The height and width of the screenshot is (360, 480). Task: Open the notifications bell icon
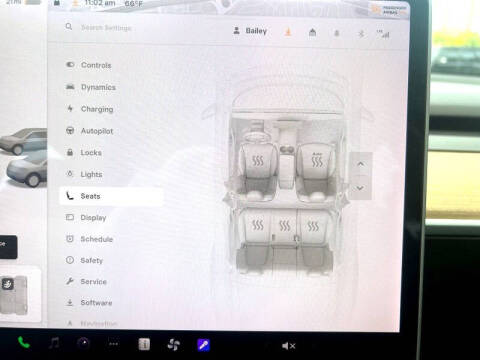point(337,33)
